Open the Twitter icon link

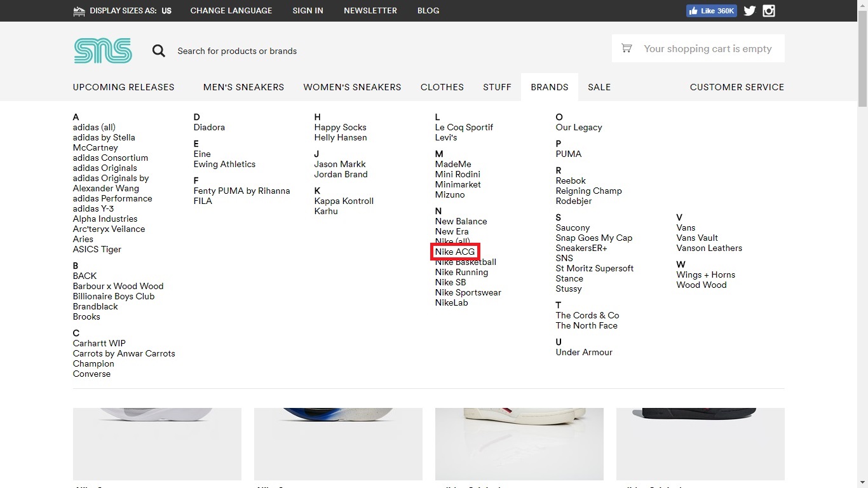(x=750, y=11)
